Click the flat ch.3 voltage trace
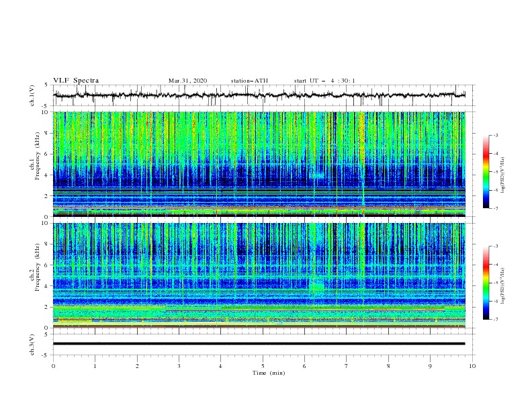The height and width of the screenshot is (411, 532). pos(259,344)
